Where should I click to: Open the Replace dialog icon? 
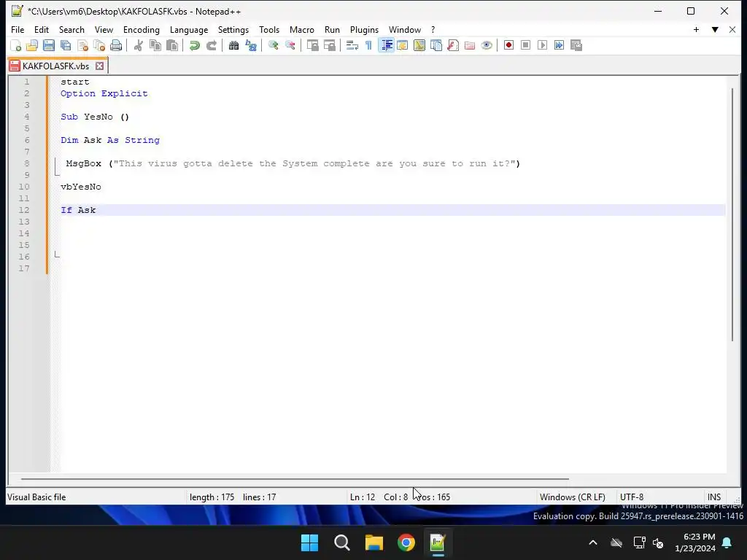251,45
